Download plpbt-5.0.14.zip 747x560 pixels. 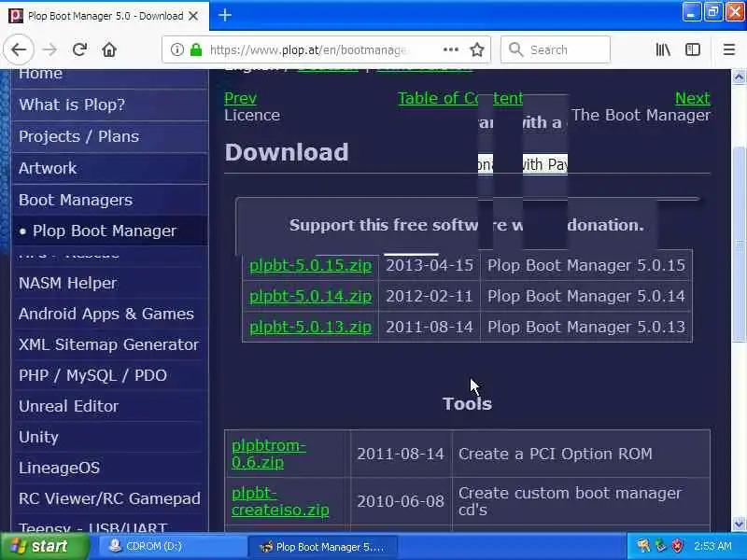(311, 296)
